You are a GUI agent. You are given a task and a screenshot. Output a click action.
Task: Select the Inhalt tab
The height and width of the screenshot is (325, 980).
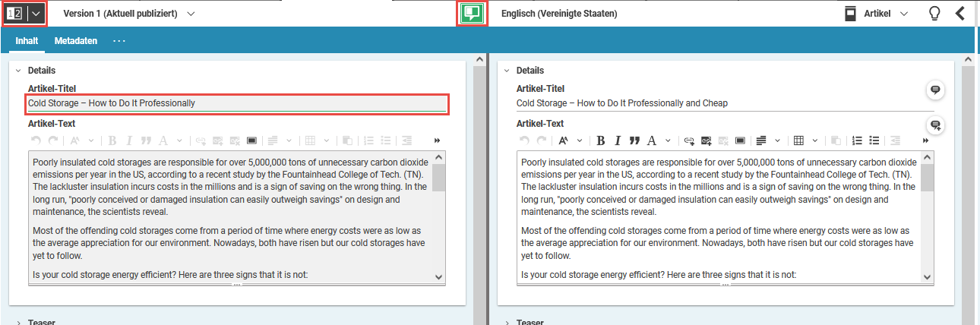27,41
